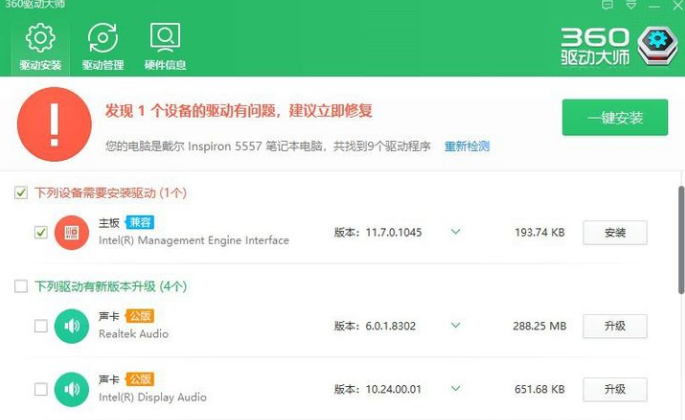Click the 193.74 KB size value

tap(540, 233)
